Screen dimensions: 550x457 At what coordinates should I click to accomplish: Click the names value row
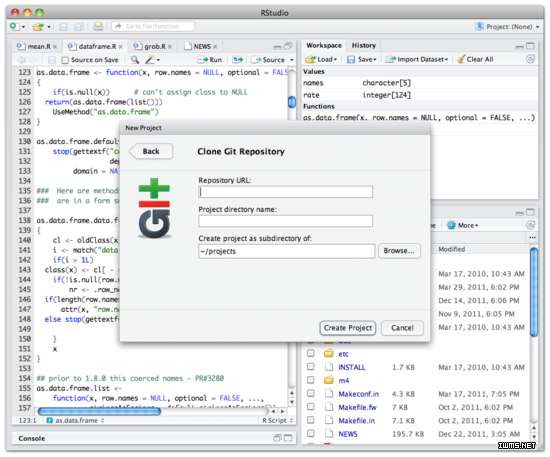420,83
